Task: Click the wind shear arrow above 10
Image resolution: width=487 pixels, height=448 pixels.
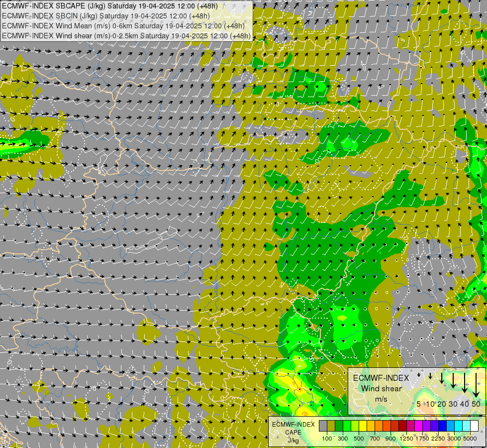Action: click(430, 376)
